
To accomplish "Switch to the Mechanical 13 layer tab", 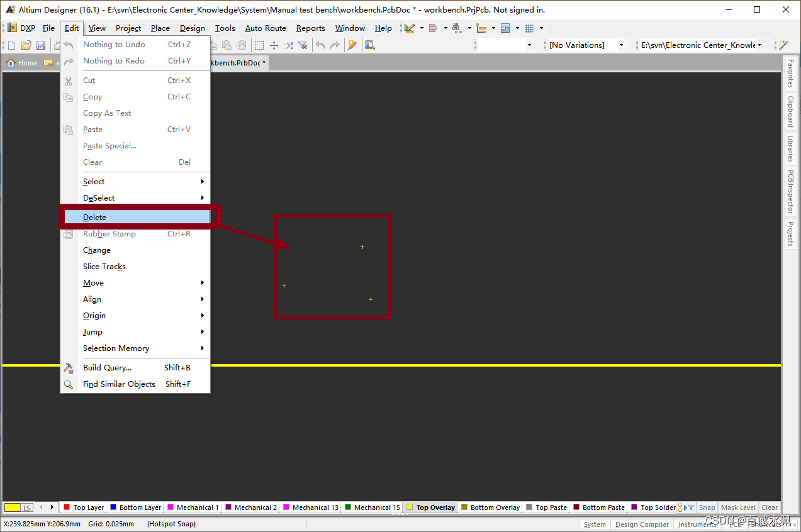I will 310,507.
